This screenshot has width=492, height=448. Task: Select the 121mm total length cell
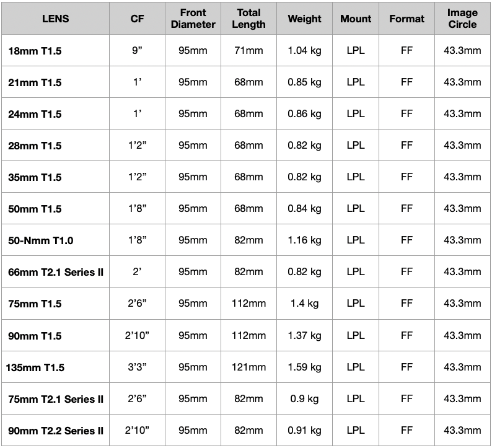(x=249, y=367)
